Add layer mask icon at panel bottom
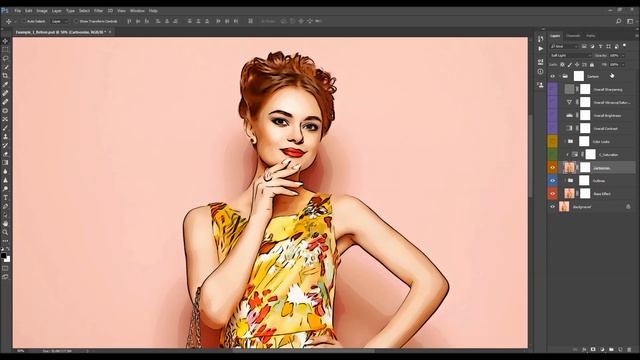Screen dimensions: 640x360 [593, 349]
